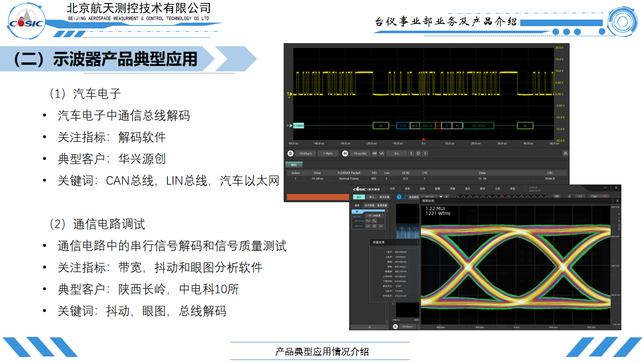Click the 1.22 MUI readout
The width and height of the screenshot is (644, 362).
pos(435,209)
